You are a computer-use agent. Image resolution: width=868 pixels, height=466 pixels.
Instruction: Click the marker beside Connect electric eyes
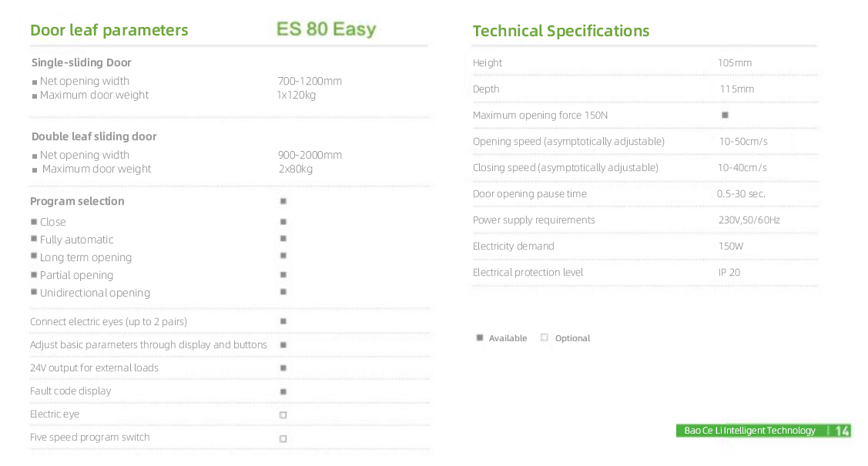click(283, 321)
